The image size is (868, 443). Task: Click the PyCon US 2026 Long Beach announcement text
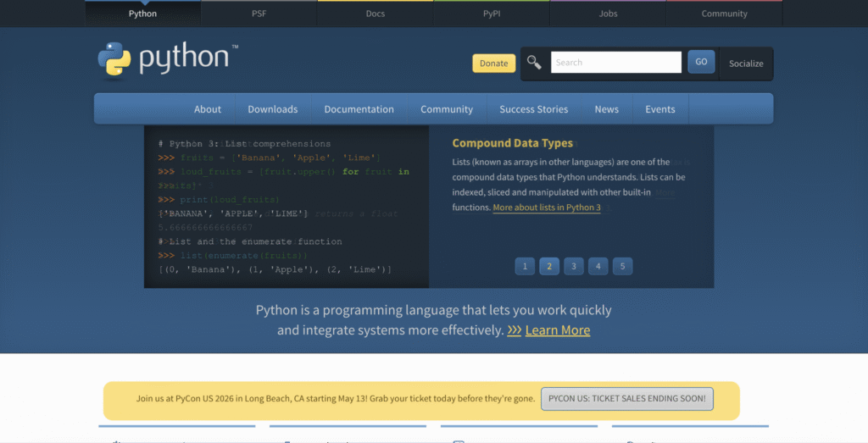(x=336, y=398)
